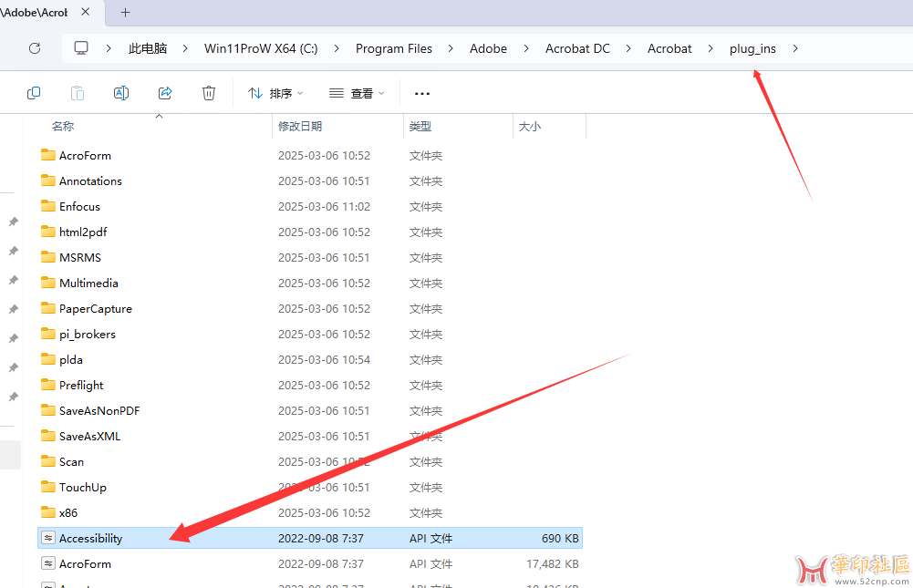The width and height of the screenshot is (913, 588).
Task: Sort by 名称 column header
Action: pyautogui.click(x=63, y=127)
